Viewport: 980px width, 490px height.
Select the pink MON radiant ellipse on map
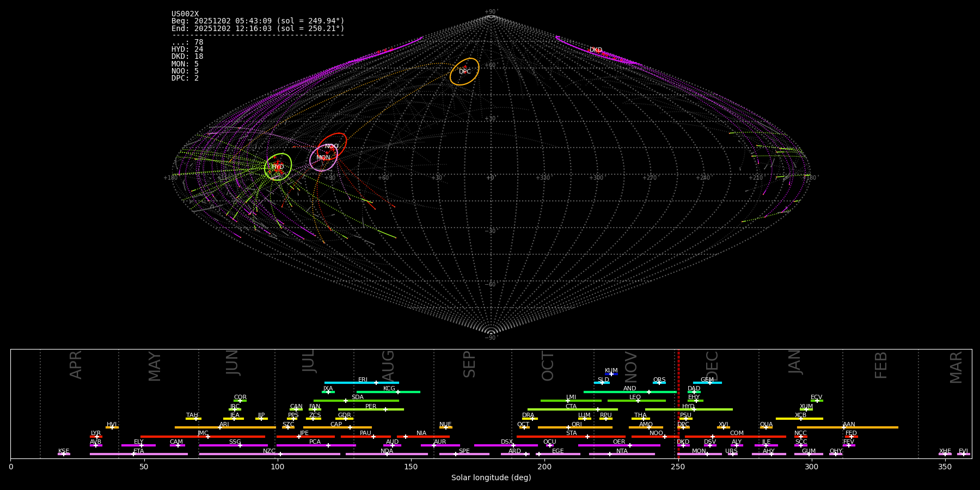tap(323, 158)
